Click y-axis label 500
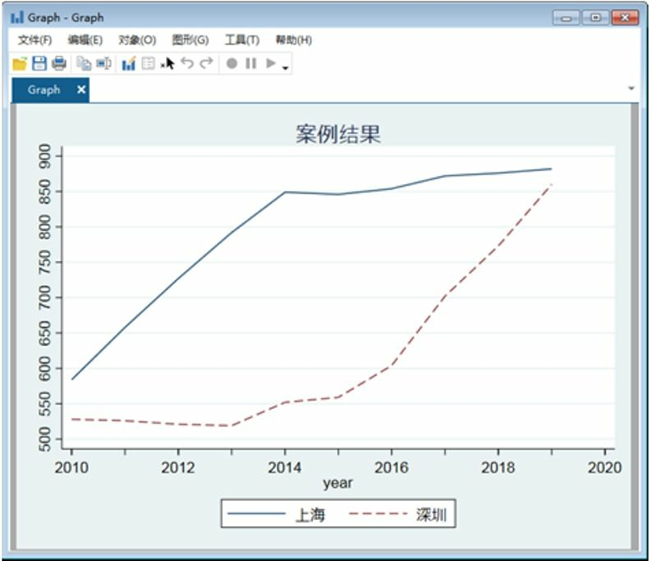The width and height of the screenshot is (650, 561). click(44, 439)
